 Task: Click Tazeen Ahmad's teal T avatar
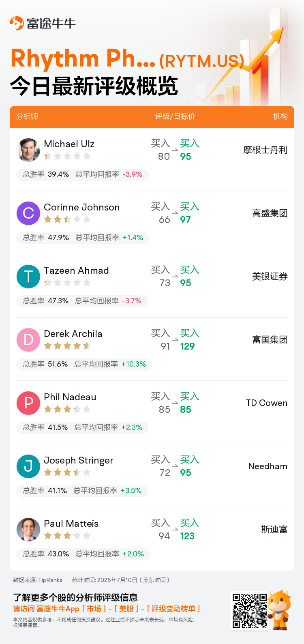click(x=28, y=277)
